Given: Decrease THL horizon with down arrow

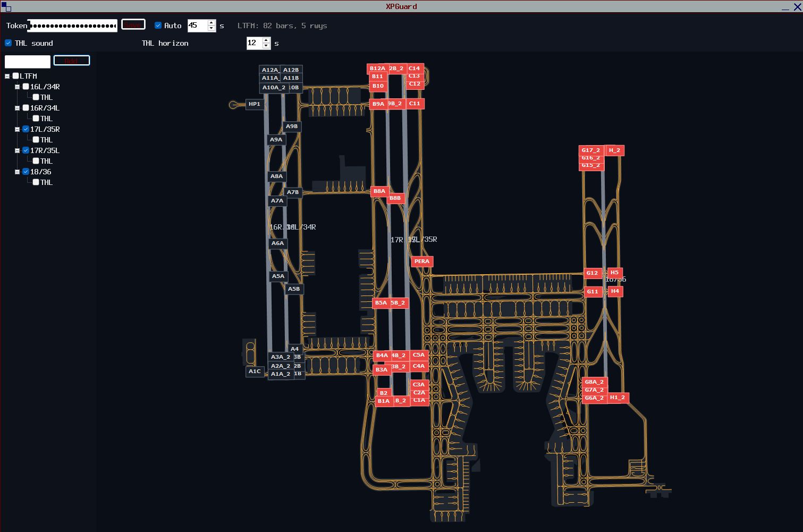Looking at the screenshot, I should [x=266, y=46].
